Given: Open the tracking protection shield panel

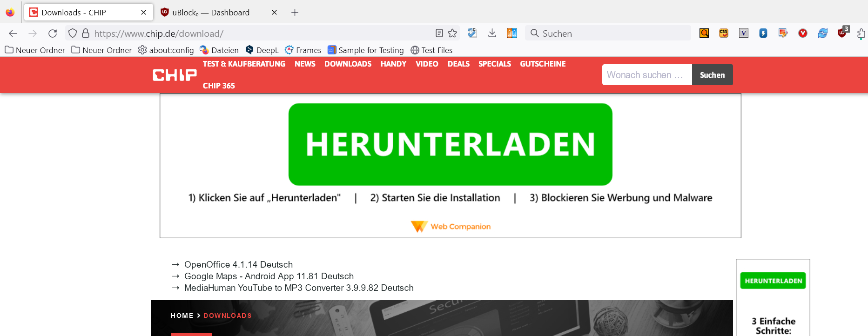Looking at the screenshot, I should 73,34.
